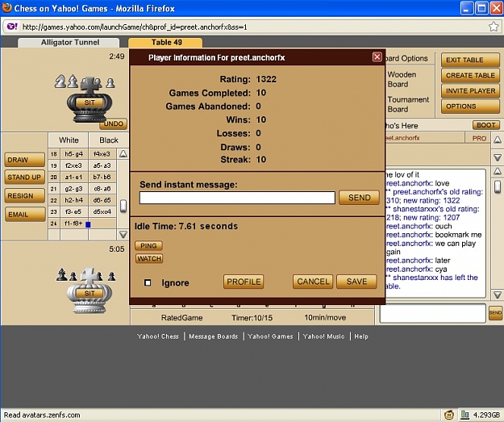The width and height of the screenshot is (504, 422).
Task: Click the STAND UP button
Action: [25, 178]
